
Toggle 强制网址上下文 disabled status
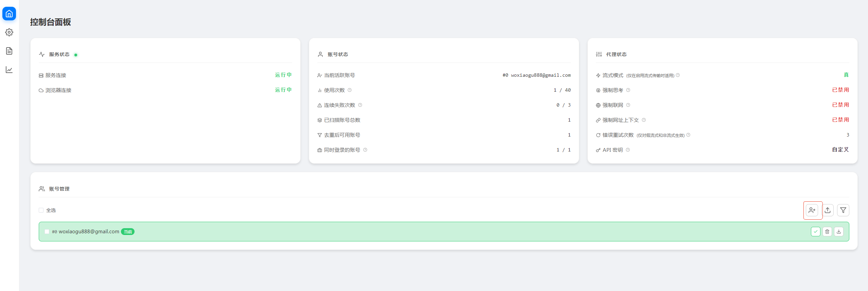(x=840, y=120)
